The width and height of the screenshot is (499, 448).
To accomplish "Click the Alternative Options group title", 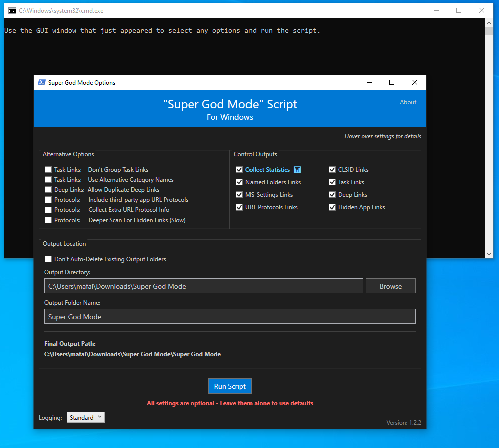I will point(68,154).
